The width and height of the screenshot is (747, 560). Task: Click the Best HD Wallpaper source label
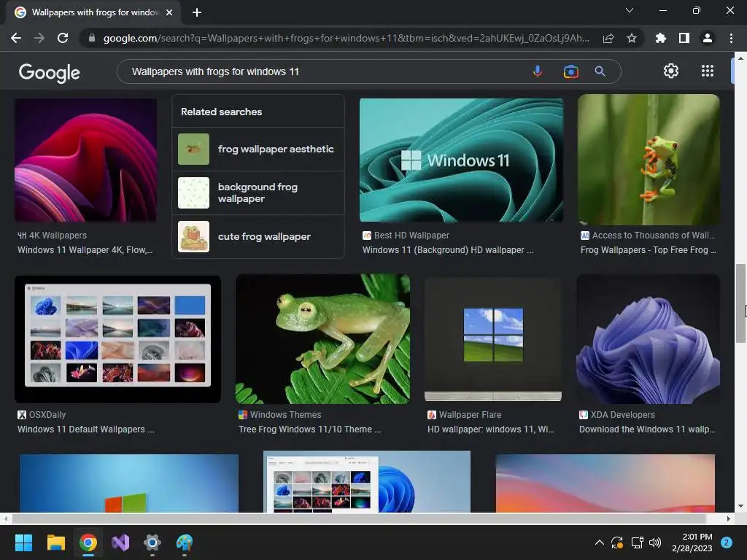[x=411, y=236]
